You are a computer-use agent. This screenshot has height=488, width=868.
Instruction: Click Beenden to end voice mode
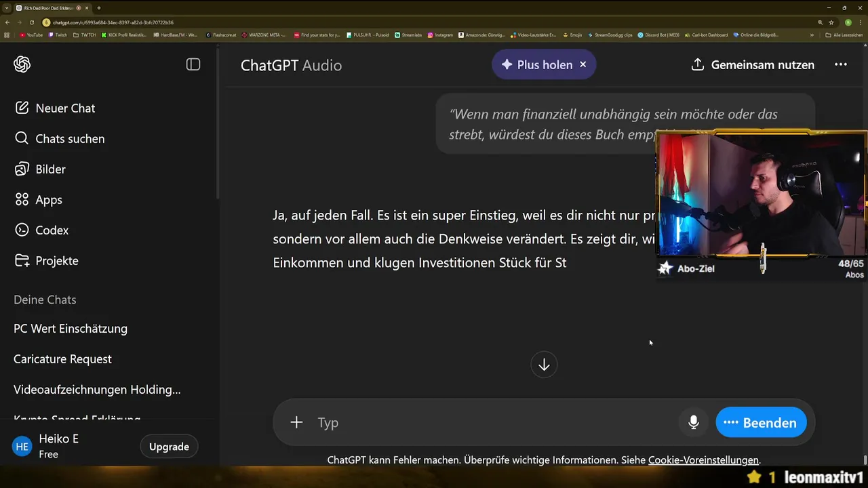761,422
